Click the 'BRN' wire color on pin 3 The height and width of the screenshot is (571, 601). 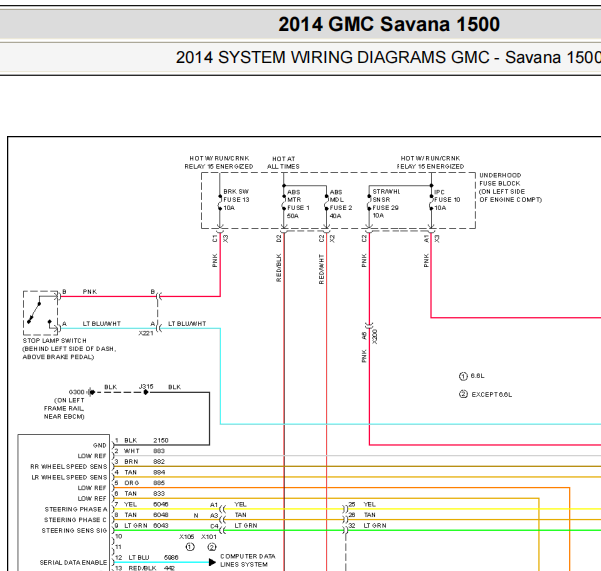click(131, 461)
